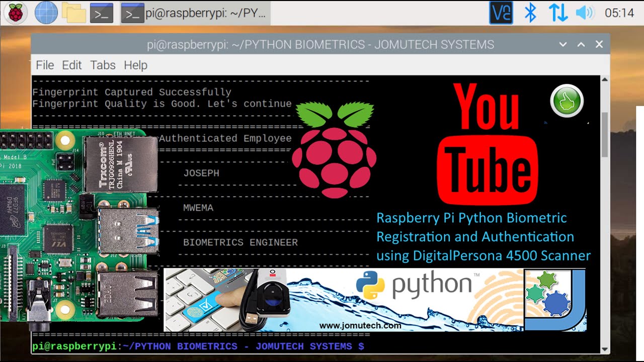Open the File menu in terminal
The image size is (644, 362).
click(x=45, y=65)
